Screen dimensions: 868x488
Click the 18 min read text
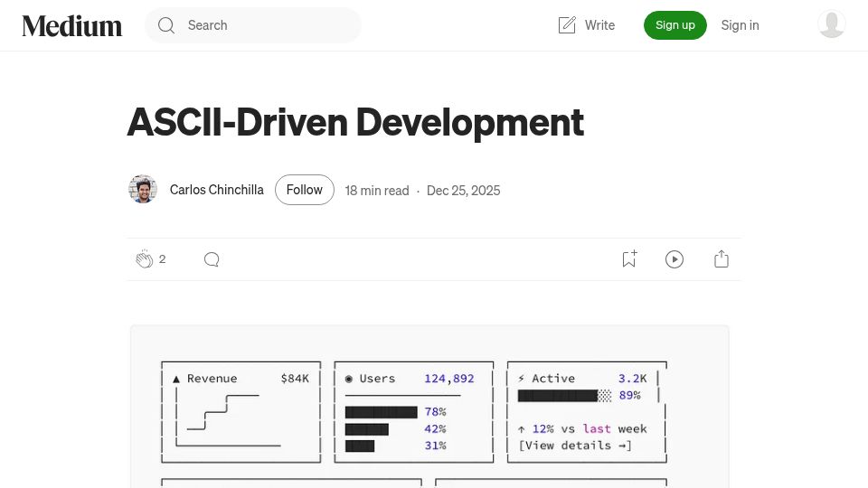tap(377, 191)
